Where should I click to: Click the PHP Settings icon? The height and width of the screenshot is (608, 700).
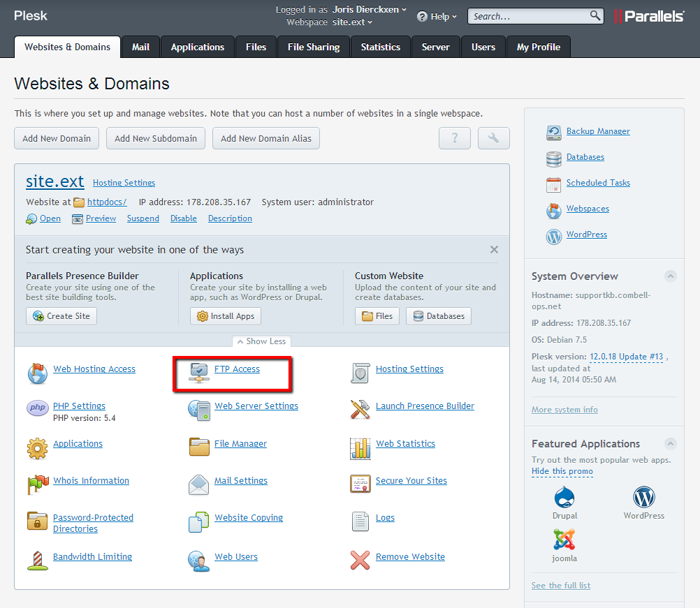(38, 408)
